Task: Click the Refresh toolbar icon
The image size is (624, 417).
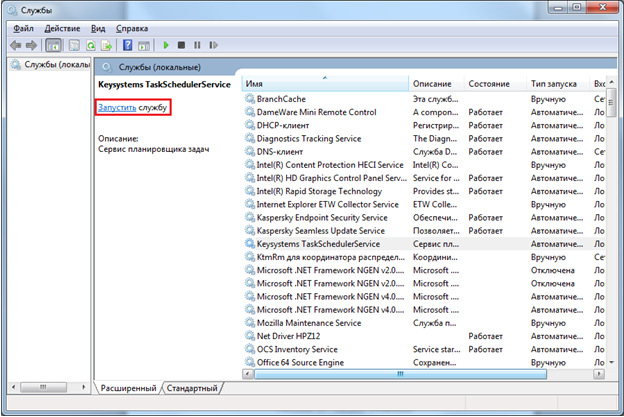Action: coord(91,45)
